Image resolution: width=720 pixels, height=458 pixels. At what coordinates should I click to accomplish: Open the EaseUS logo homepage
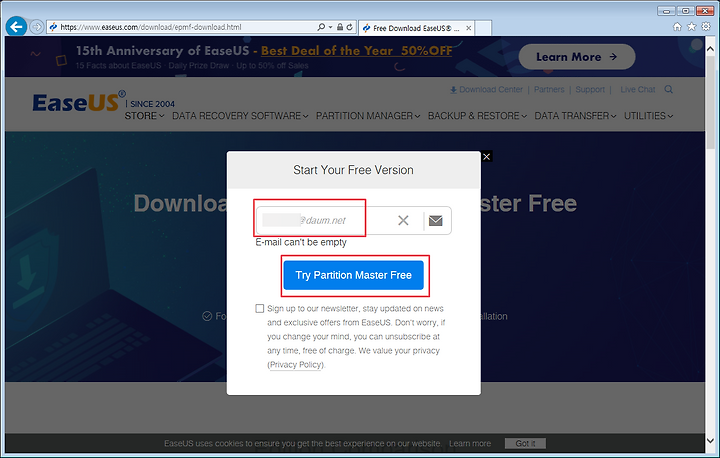[x=78, y=102]
